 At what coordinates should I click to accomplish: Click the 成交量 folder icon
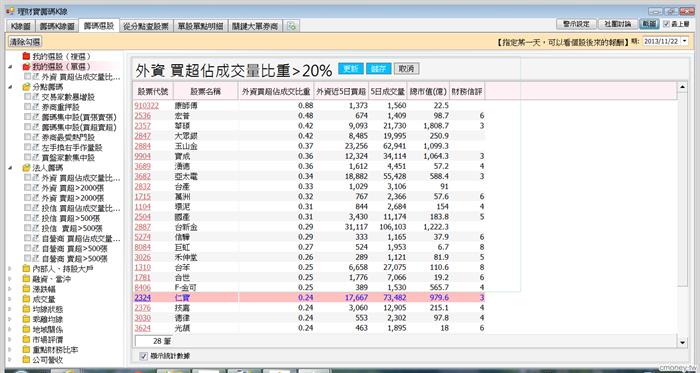26,299
